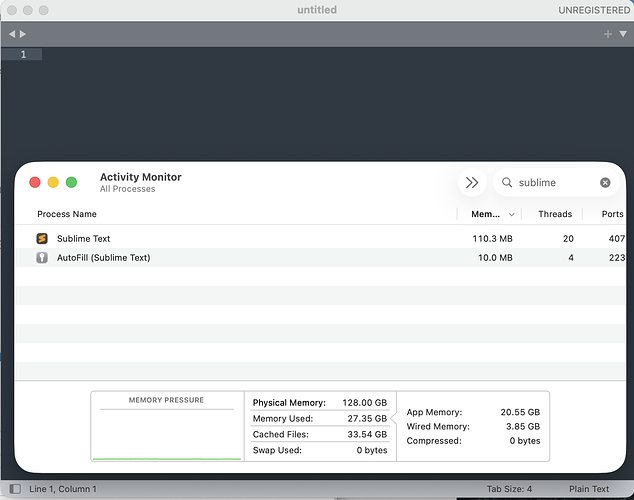Click the Line 1, Column 1 status text
This screenshot has width=634, height=500.
[x=63, y=489]
